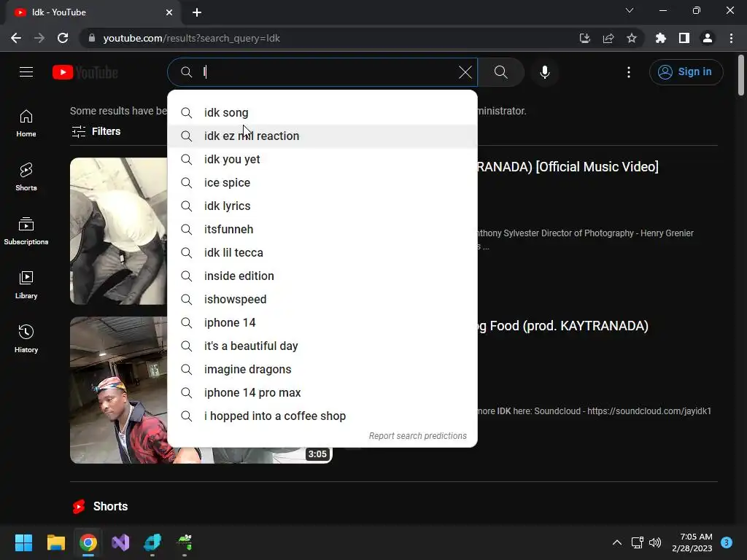
Task: Open the Chrome profile icon
Action: [708, 38]
